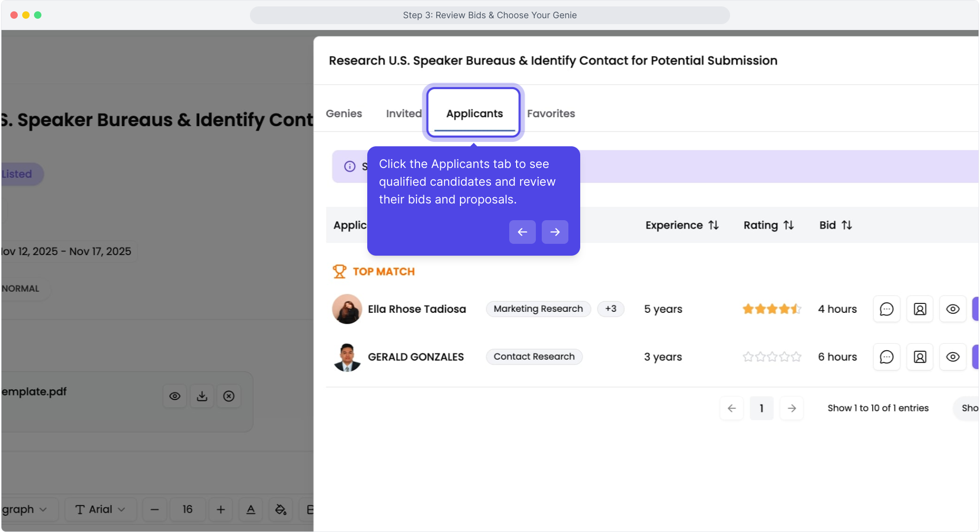The height and width of the screenshot is (532, 980).
Task: Select the Applicants tab
Action: click(474, 113)
